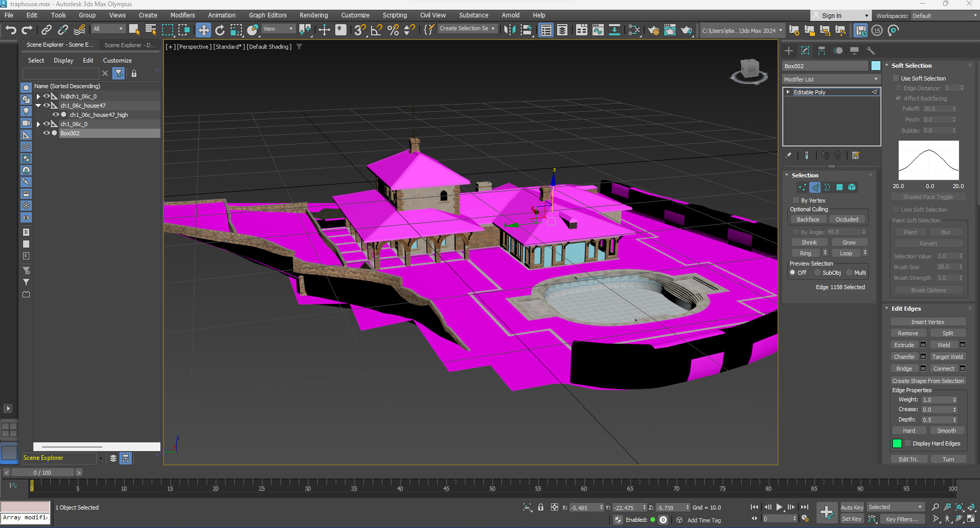Toggle visibility of the Box002 object
The width and height of the screenshot is (980, 528).
tap(47, 133)
